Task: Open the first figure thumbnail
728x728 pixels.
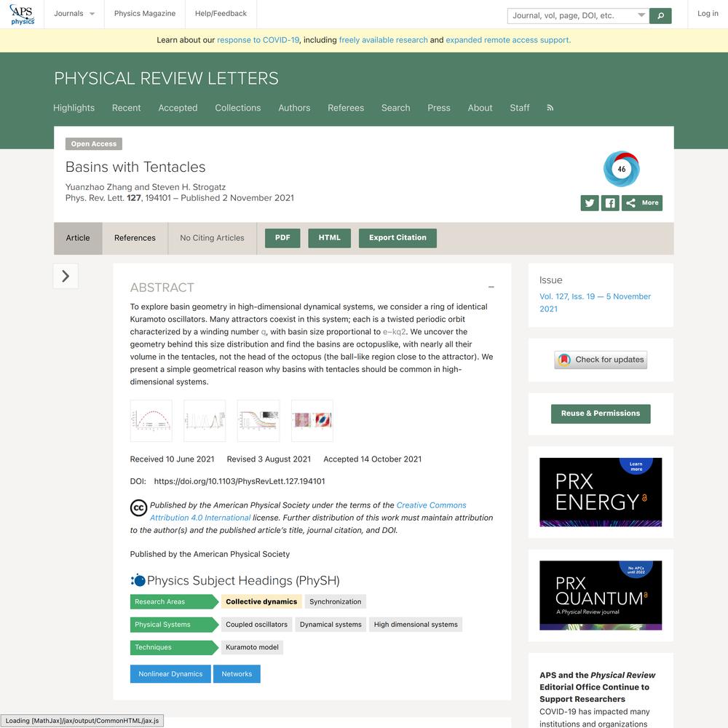Action: pos(151,421)
